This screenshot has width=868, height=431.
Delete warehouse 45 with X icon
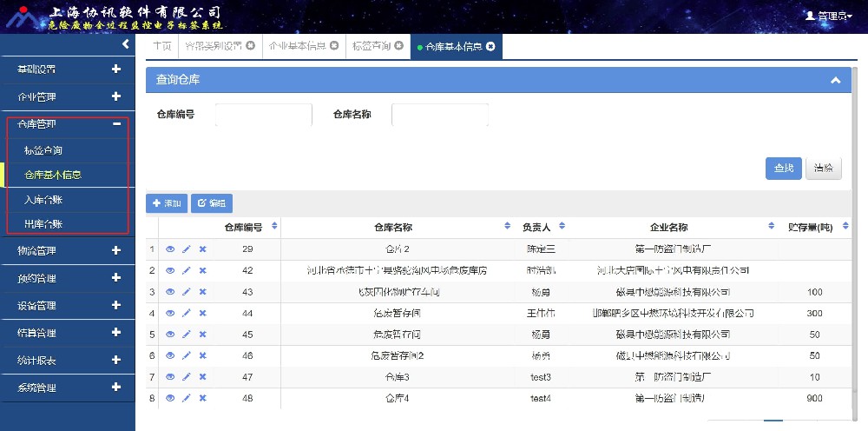pos(202,334)
